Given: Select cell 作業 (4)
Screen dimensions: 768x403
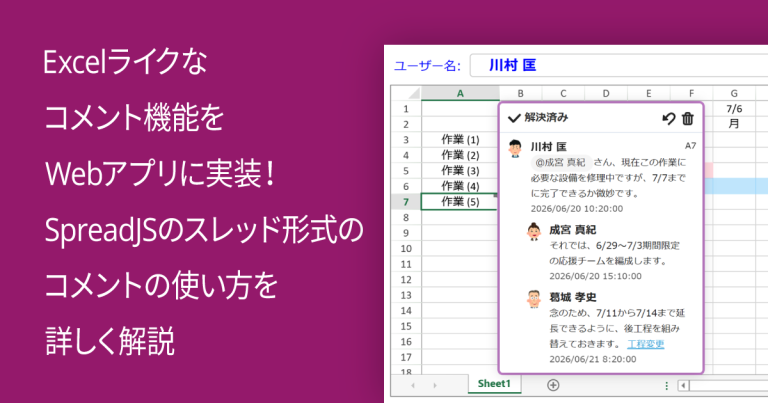Looking at the screenshot, I should tap(460, 186).
